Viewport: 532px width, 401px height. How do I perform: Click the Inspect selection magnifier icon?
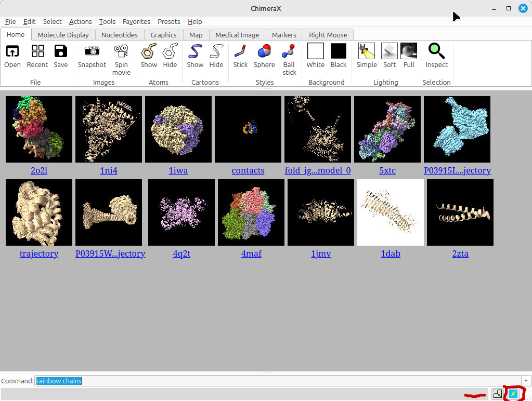coord(436,51)
